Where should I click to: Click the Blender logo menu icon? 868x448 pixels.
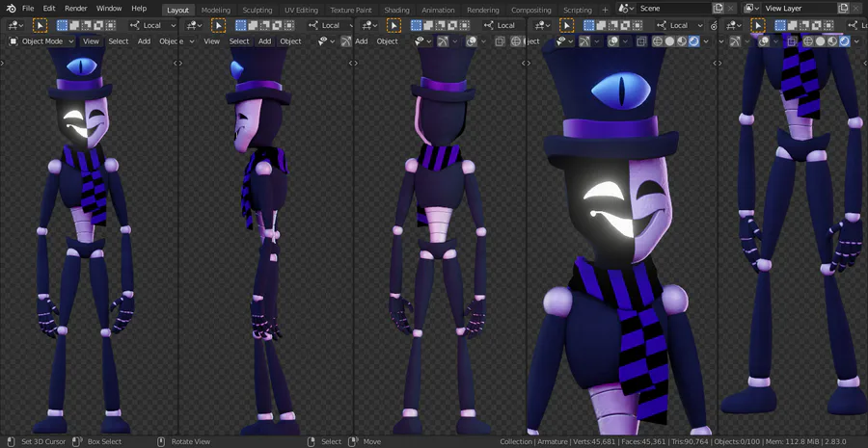click(x=11, y=9)
